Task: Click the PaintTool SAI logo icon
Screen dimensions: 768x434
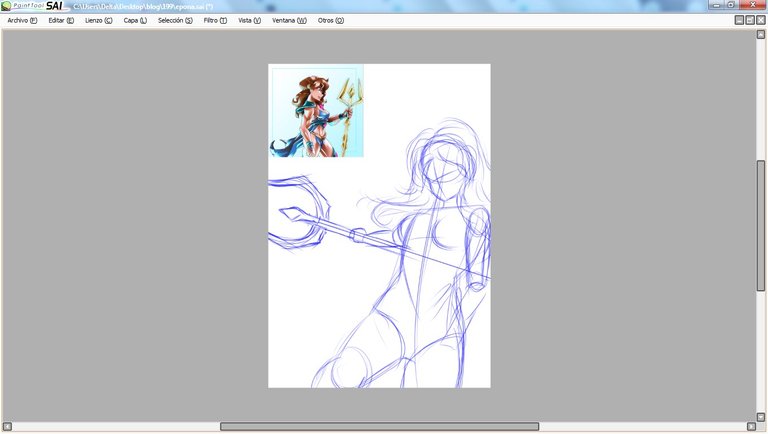Action: pyautogui.click(x=6, y=6)
